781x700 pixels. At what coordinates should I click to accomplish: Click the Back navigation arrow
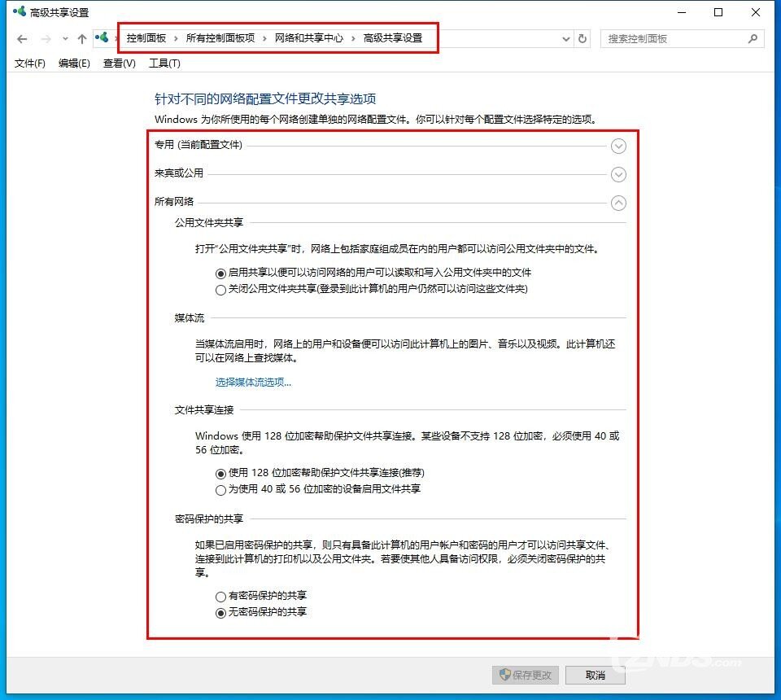22,39
